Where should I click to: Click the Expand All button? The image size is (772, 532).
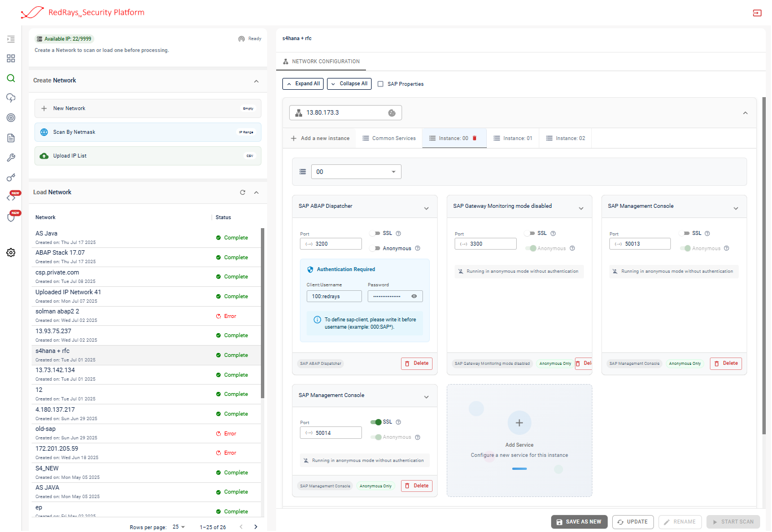(303, 84)
